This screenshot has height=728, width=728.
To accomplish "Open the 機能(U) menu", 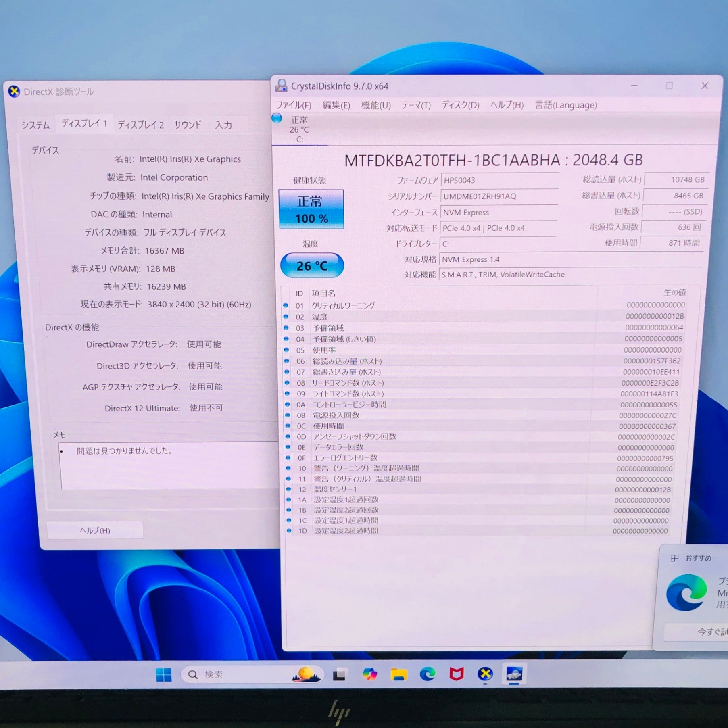I will click(x=376, y=105).
